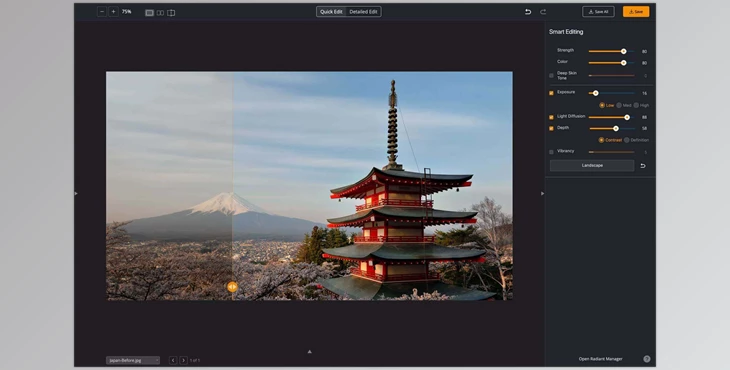730x370 pixels.
Task: Switch to the Detailed Edit tab
Action: click(x=363, y=12)
